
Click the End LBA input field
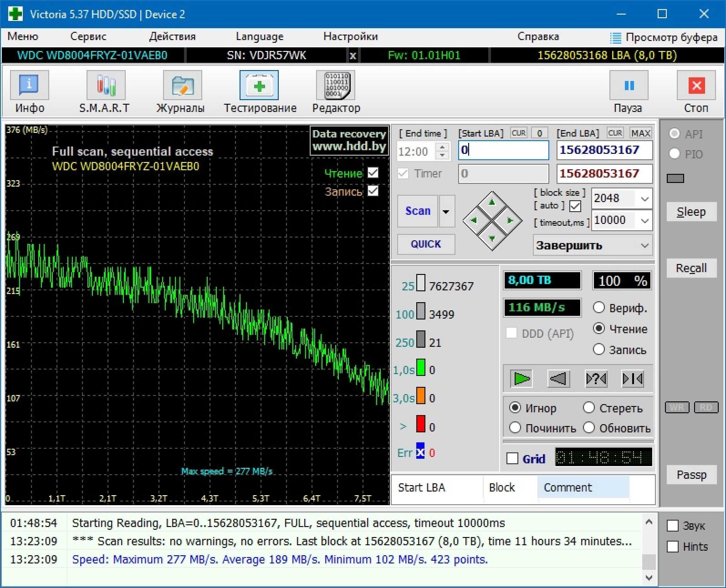tap(601, 150)
